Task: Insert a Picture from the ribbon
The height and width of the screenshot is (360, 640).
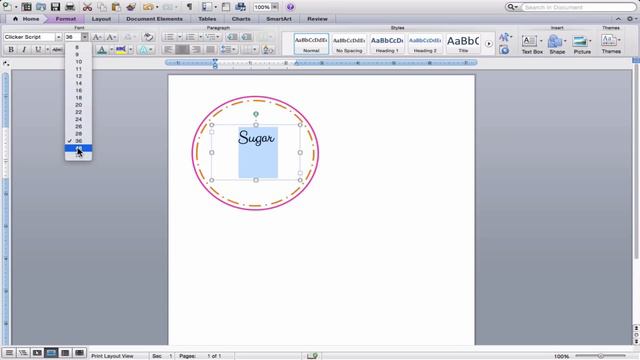Action: pos(582,44)
